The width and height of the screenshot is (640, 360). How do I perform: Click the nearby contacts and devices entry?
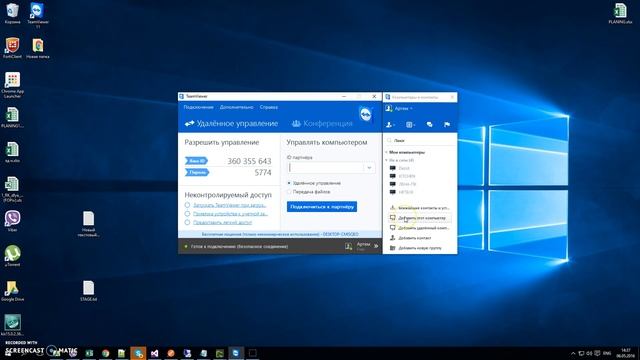pyautogui.click(x=420, y=208)
